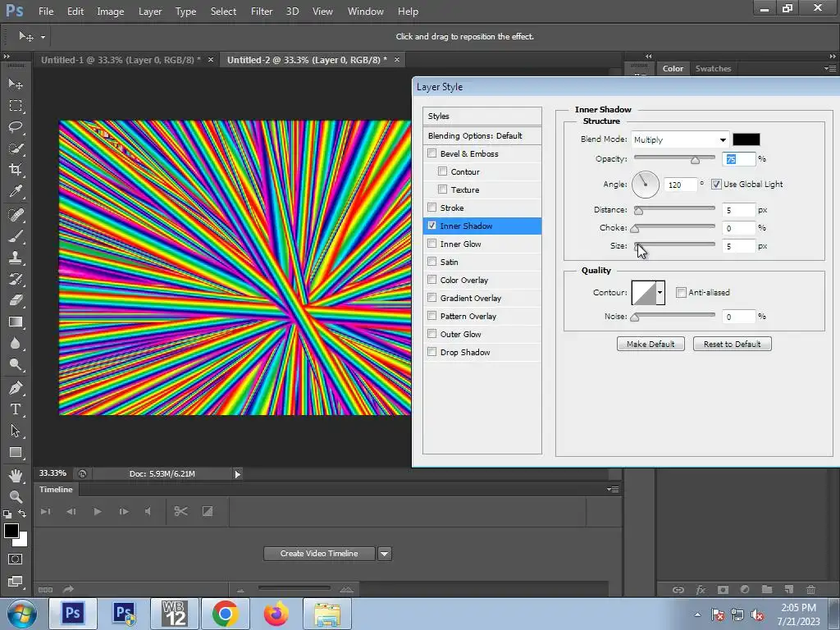
Task: Click the timeline Play button
Action: coord(97,512)
